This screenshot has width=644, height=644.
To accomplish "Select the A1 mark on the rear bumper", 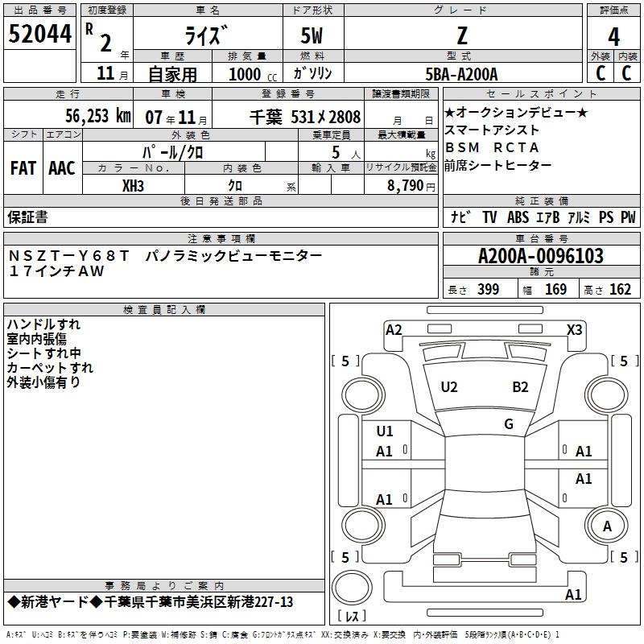I will (573, 594).
